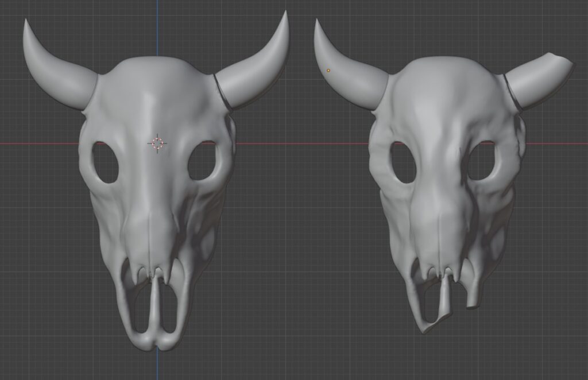Screen dimensions: 588x380
Task: Click the blue Z axis line below the left skull
Action: 157,365
